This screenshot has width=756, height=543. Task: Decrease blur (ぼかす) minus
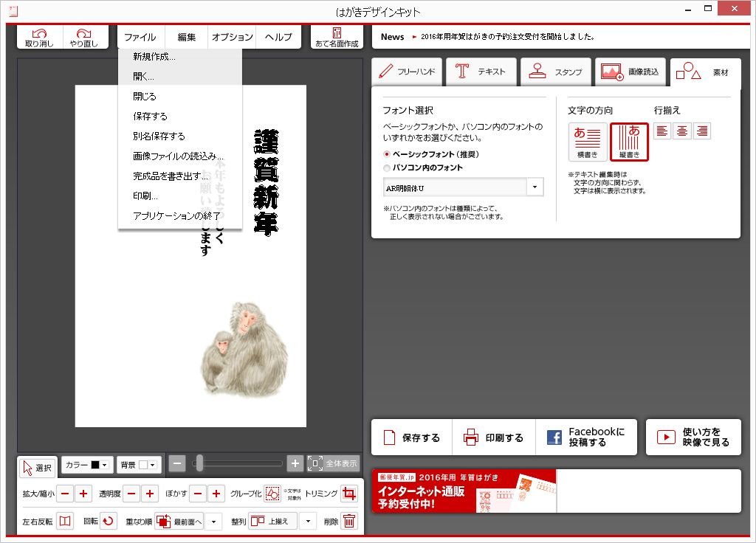[198, 494]
